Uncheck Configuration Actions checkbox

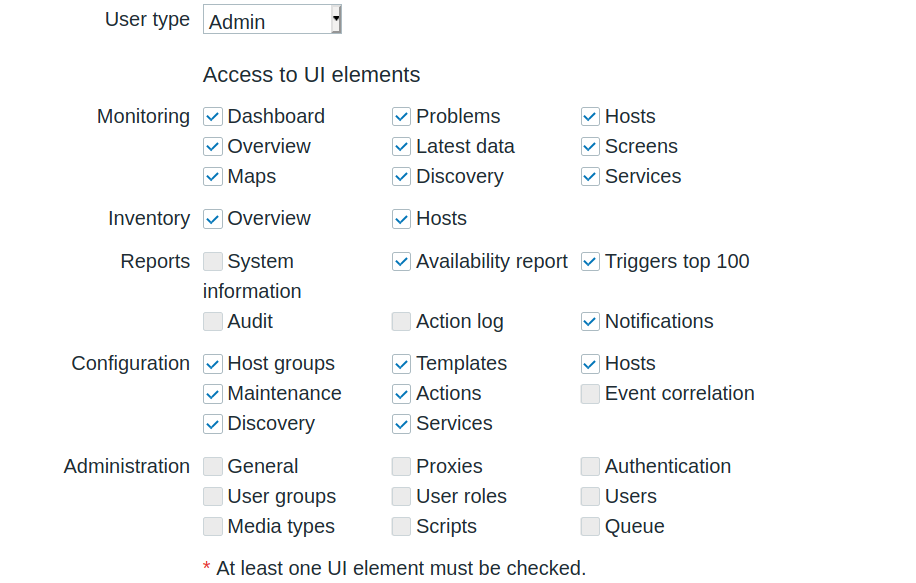pyautogui.click(x=401, y=394)
